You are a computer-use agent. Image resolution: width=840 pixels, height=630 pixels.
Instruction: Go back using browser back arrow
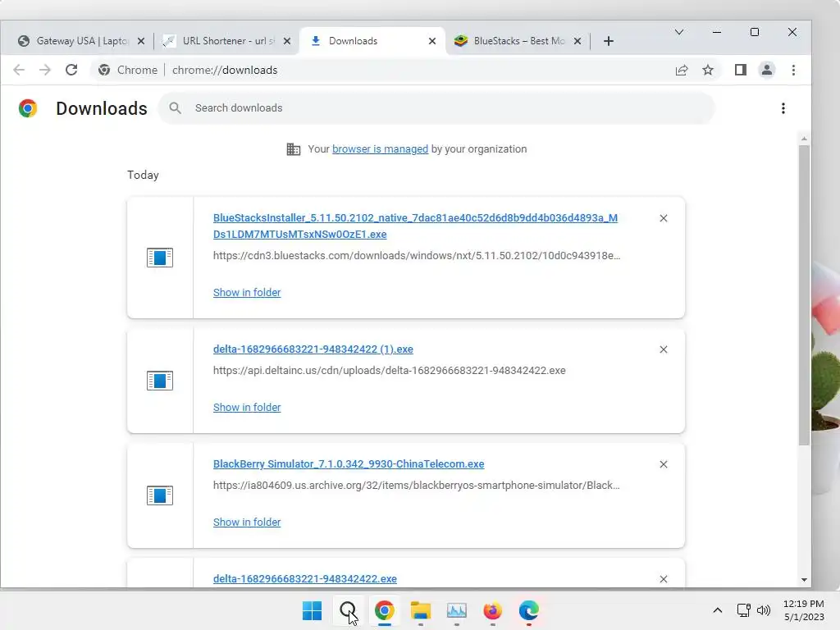click(x=19, y=70)
